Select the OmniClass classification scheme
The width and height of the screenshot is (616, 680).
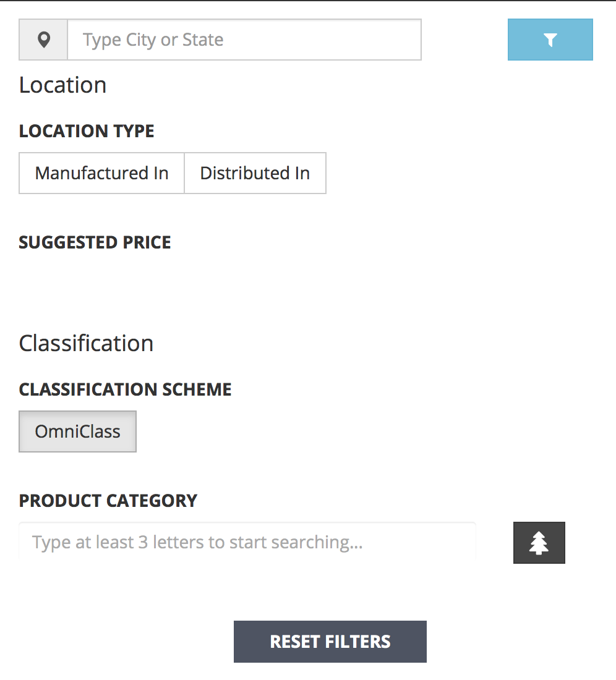(x=78, y=431)
